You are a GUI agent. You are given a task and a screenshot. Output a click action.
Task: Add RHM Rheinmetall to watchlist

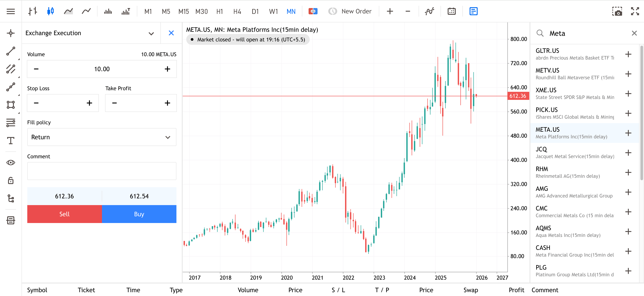[x=628, y=172]
